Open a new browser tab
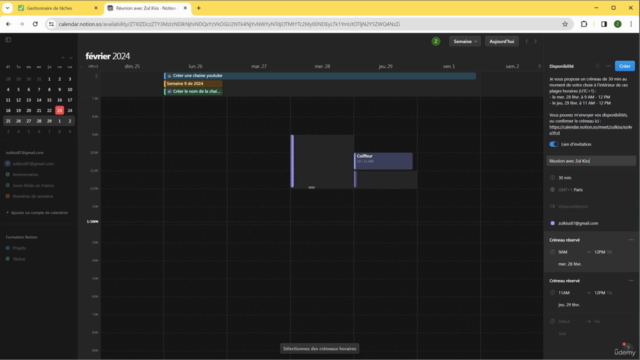The image size is (640, 360). click(x=199, y=8)
